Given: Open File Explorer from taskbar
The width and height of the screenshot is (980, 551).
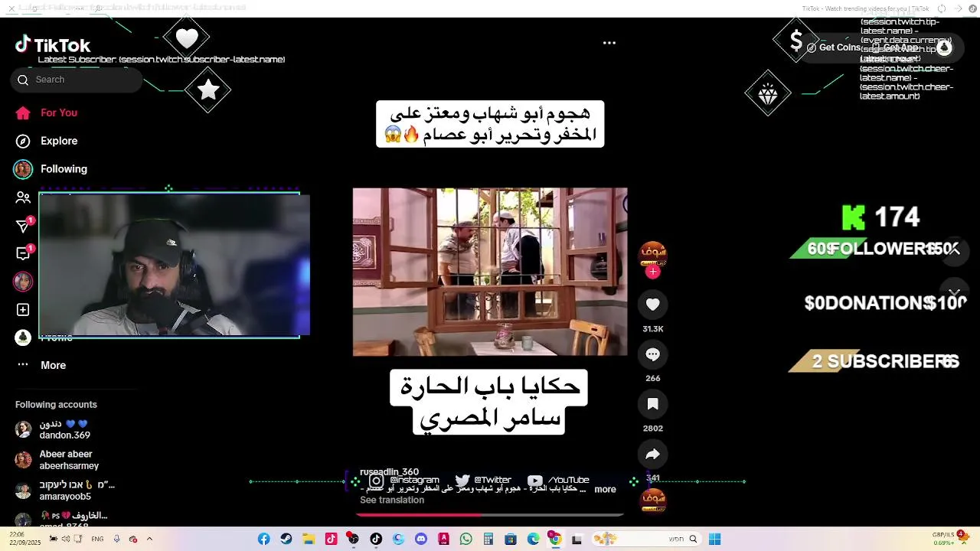Looking at the screenshot, I should 309,540.
